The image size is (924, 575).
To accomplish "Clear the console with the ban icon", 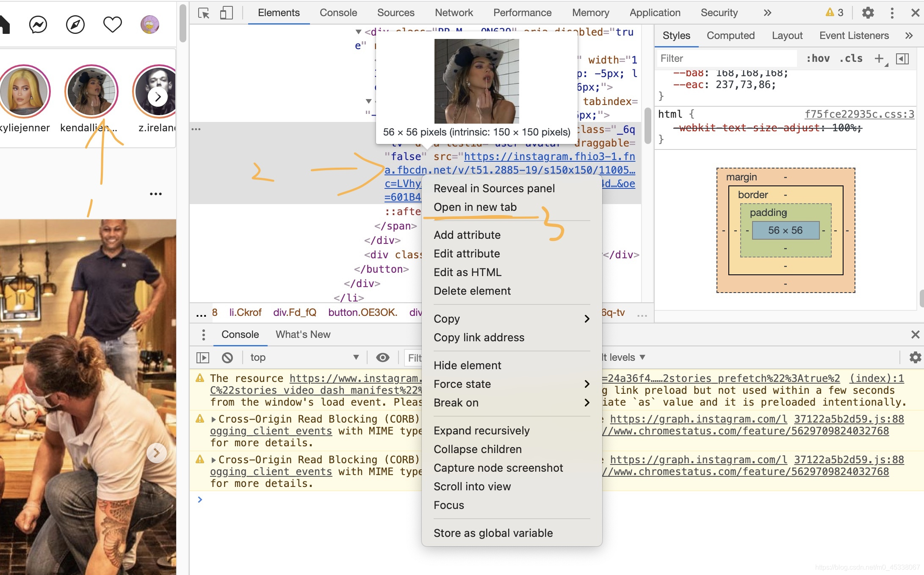I will (227, 358).
